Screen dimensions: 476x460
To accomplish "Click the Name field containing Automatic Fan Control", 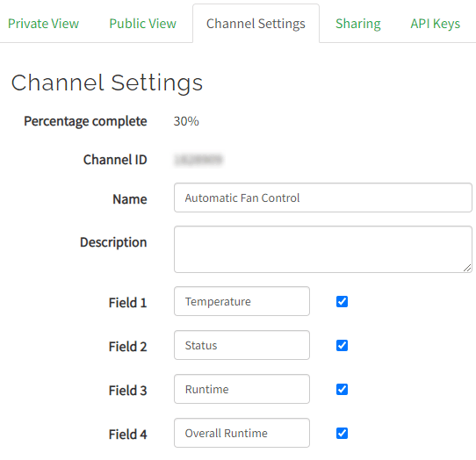I will 323,198.
